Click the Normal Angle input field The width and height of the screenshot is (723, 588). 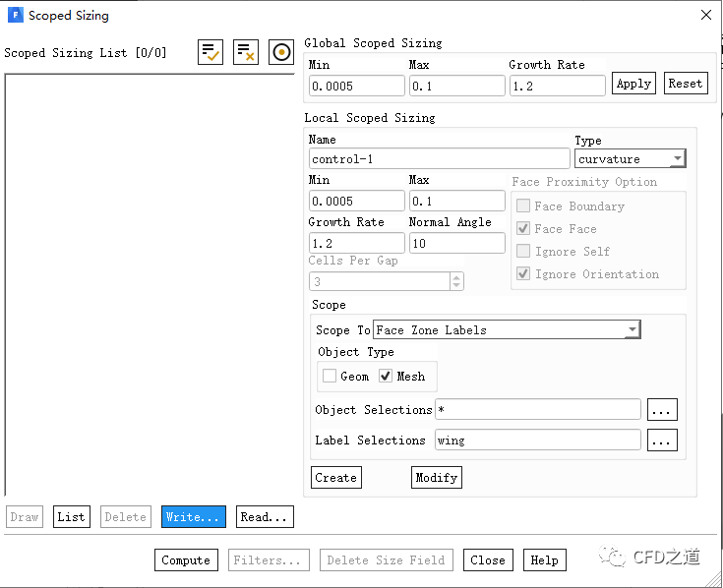pyautogui.click(x=456, y=243)
